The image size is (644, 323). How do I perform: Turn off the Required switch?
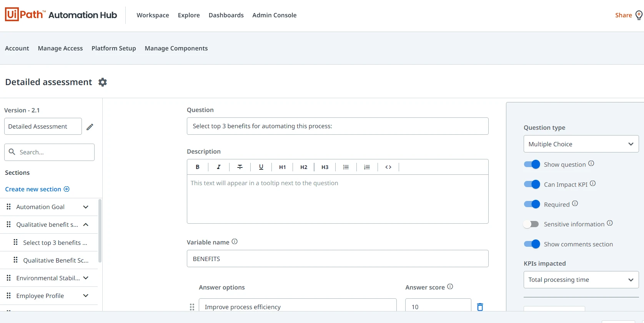pos(532,204)
